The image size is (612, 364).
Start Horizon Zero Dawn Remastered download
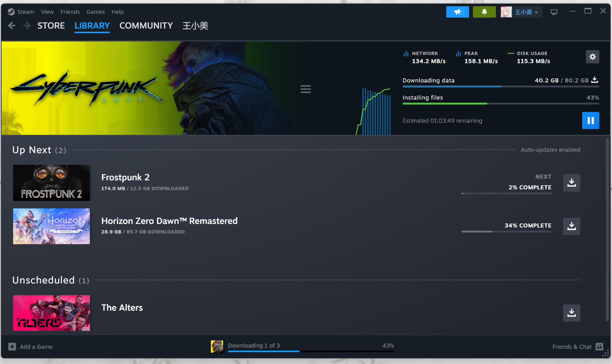(x=572, y=226)
